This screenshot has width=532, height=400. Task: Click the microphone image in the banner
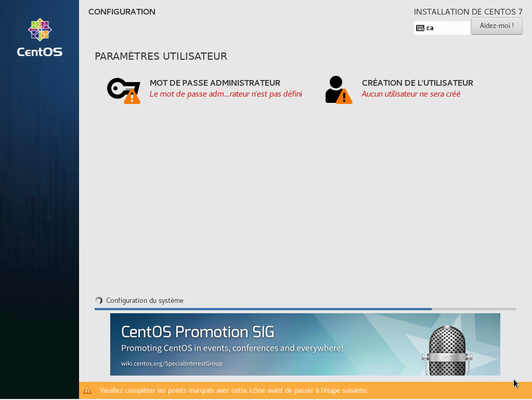pos(447,350)
